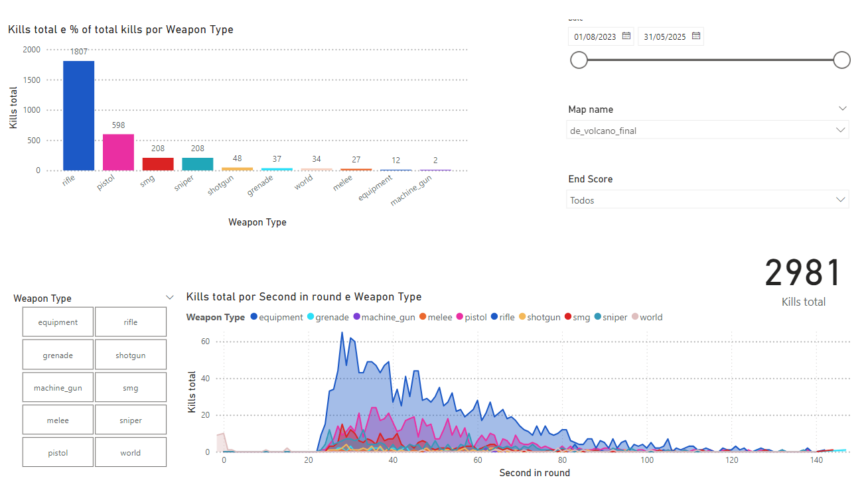Toggle the shotgun weapon type slicer tile
Screen dimensions: 866x504
pos(130,355)
